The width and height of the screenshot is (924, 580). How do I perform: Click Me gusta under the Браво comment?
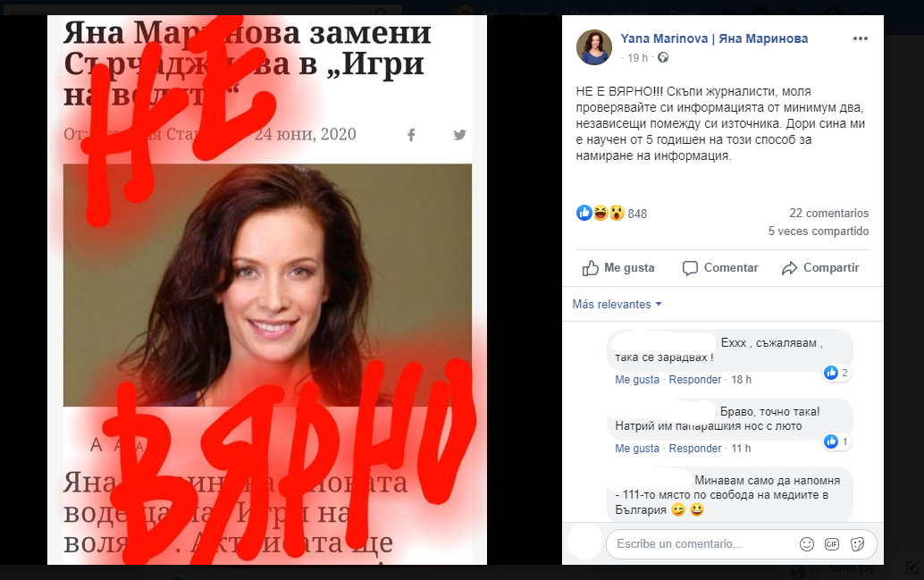coord(637,449)
